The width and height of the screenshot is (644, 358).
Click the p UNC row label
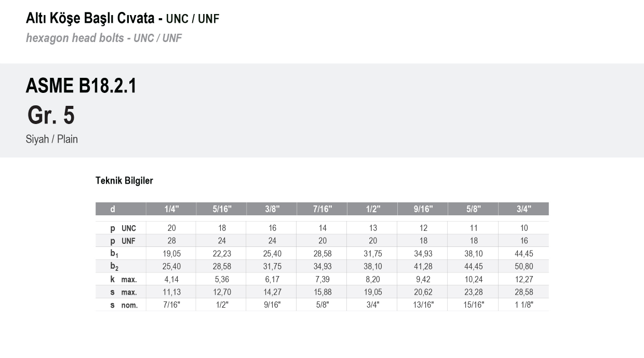tap(123, 228)
